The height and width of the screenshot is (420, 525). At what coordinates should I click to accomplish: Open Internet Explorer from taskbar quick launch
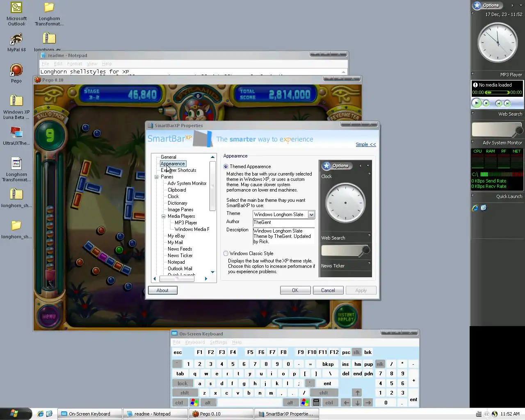(41, 414)
